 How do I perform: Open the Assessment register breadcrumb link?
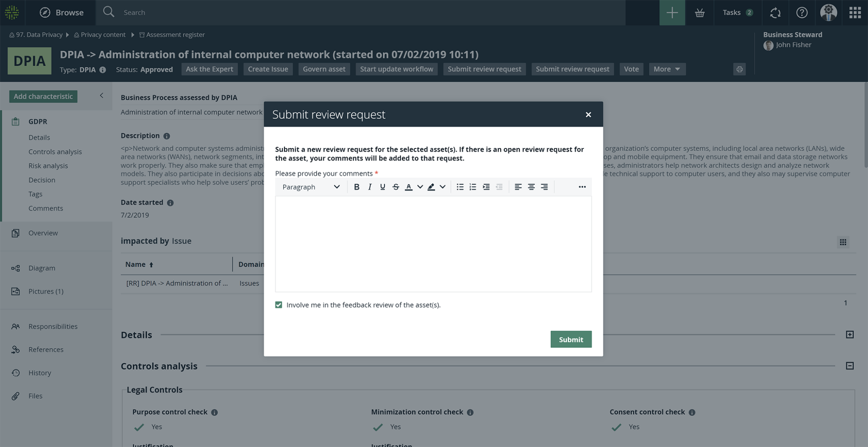175,34
